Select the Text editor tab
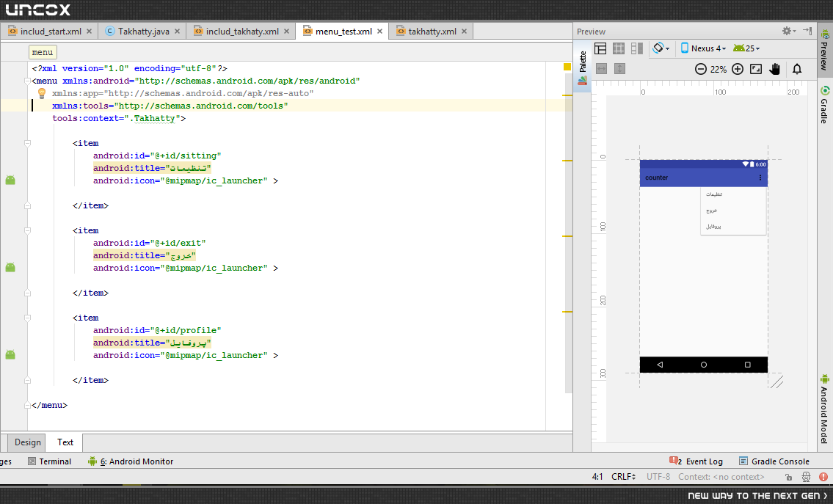Viewport: 833px width, 504px height. (x=65, y=442)
